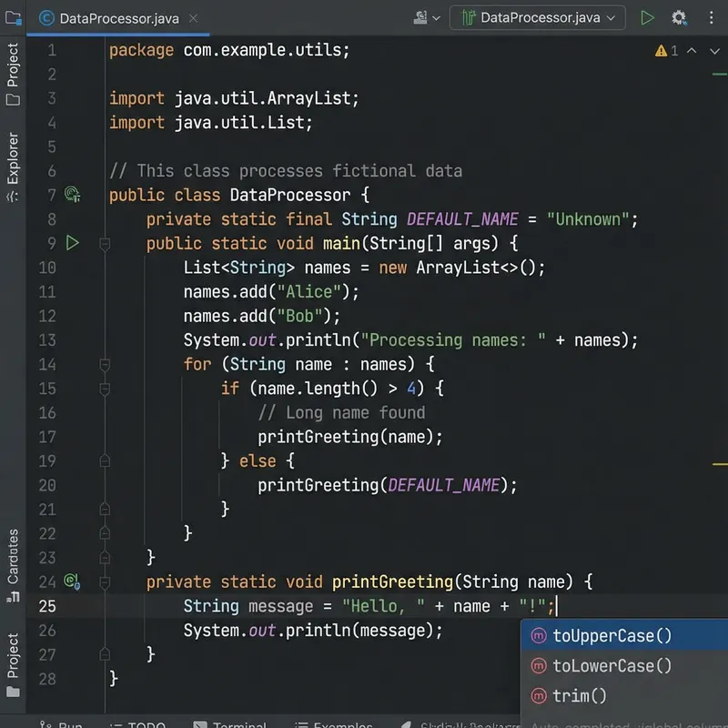
Task: Choose toUpperCase() from the completion popup
Action: 612,635
